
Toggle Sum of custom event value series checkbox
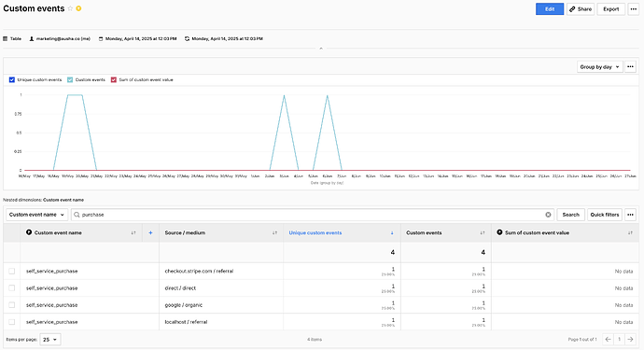point(114,79)
